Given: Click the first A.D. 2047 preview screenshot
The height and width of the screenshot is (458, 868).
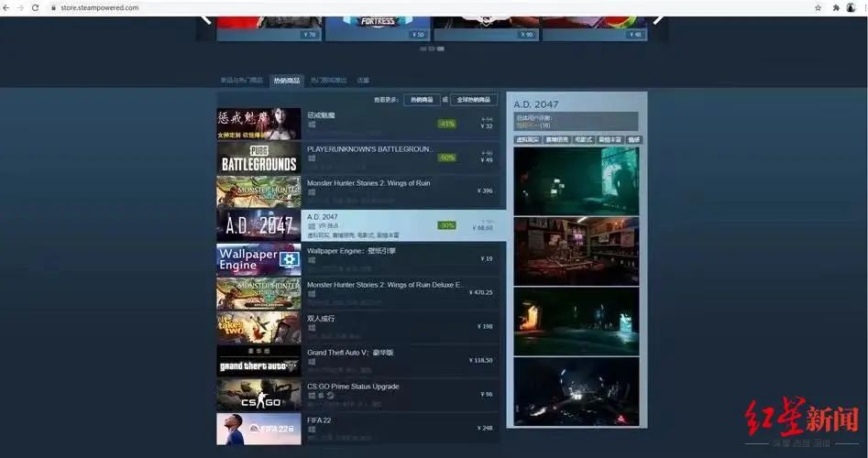Looking at the screenshot, I should coord(577,180).
